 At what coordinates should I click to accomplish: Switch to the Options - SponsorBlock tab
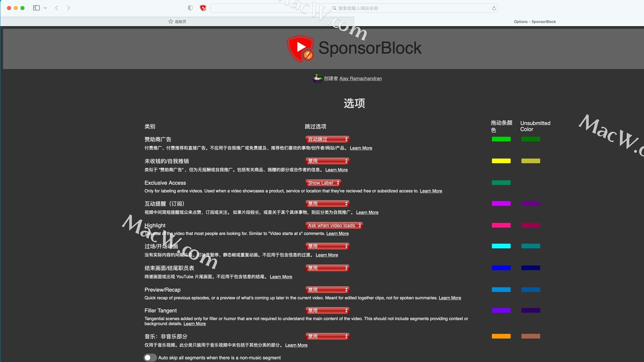pyautogui.click(x=535, y=21)
